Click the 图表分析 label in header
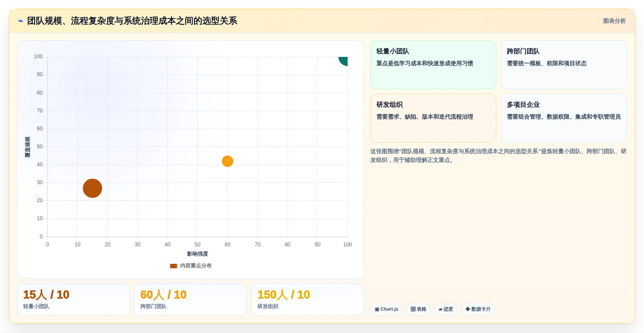The width and height of the screenshot is (644, 333). point(614,21)
